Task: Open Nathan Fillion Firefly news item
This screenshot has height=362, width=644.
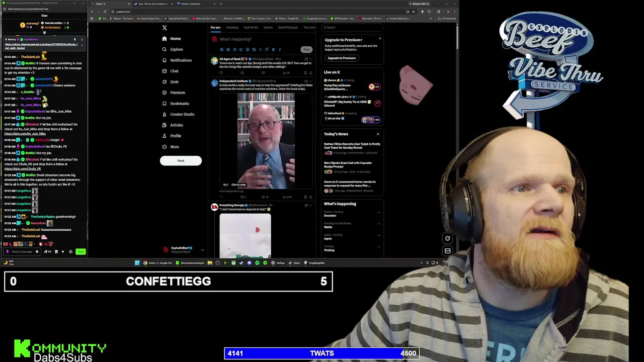Action: (x=352, y=148)
